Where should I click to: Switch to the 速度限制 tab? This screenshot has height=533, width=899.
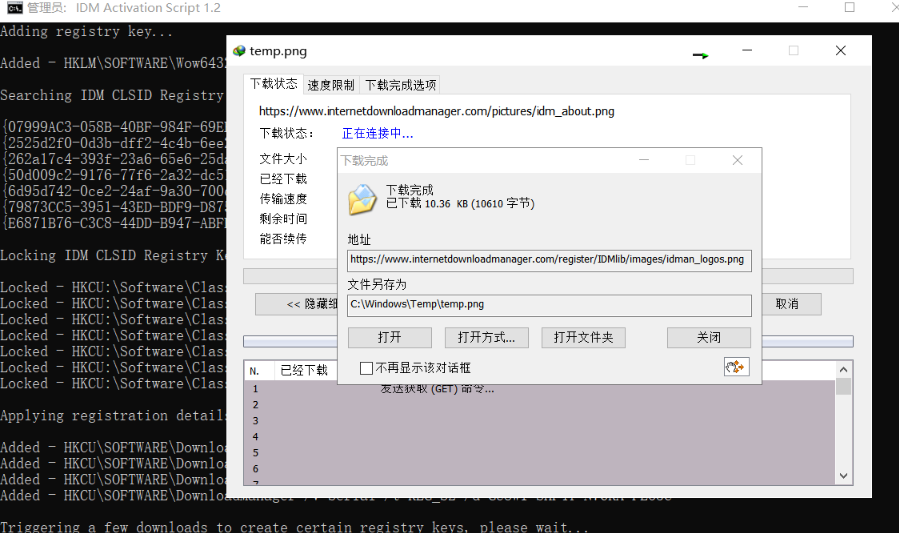(x=331, y=85)
